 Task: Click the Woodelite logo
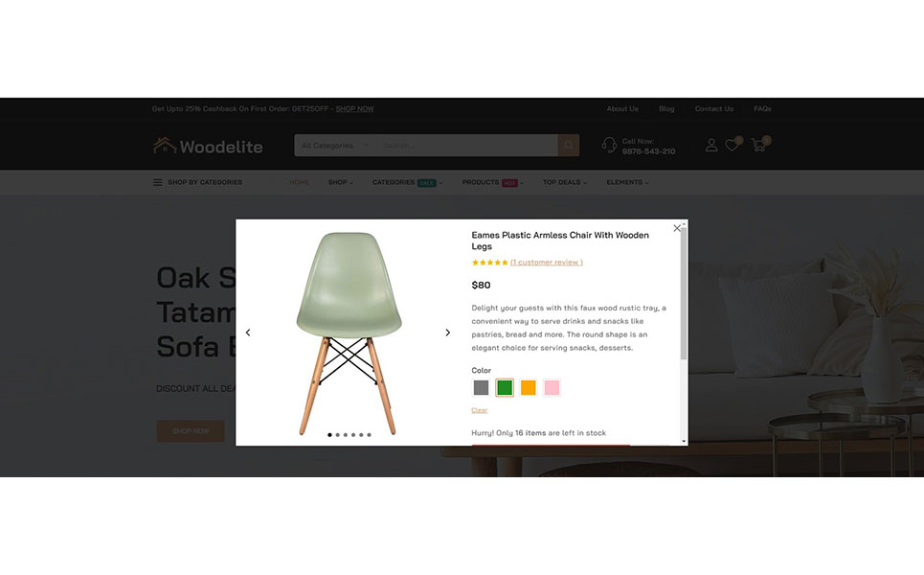(208, 146)
